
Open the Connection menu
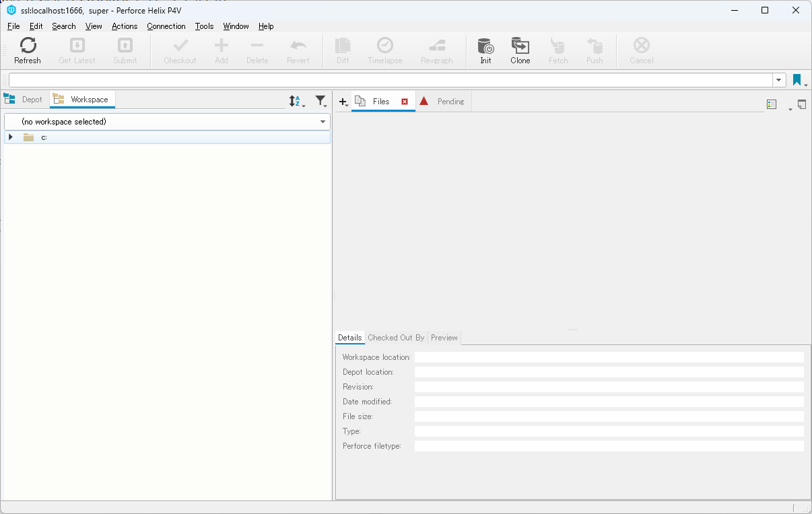click(166, 26)
